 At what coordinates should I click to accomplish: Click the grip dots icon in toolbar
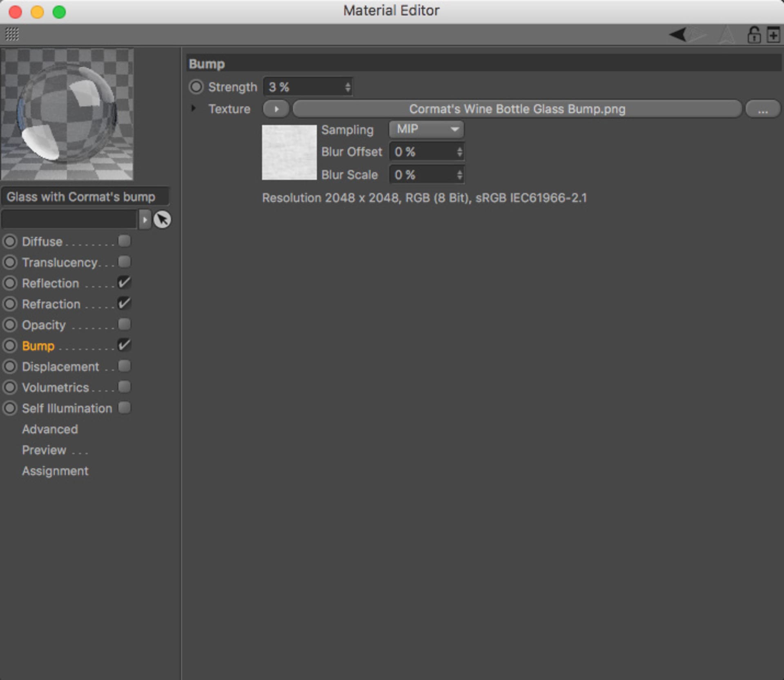point(12,34)
